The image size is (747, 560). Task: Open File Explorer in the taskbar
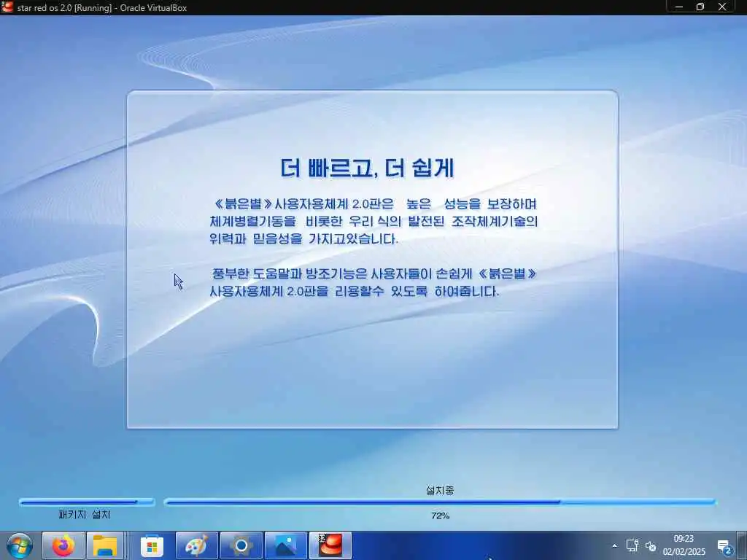click(x=105, y=545)
